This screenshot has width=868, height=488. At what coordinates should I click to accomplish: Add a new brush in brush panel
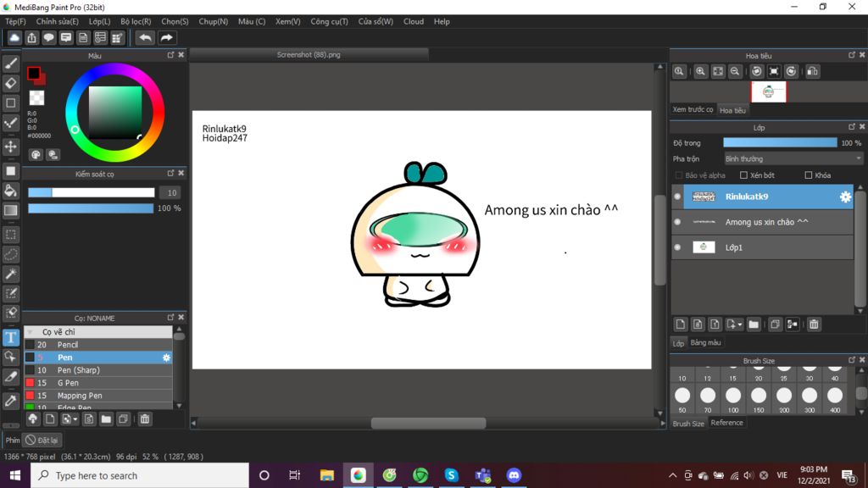click(x=50, y=419)
